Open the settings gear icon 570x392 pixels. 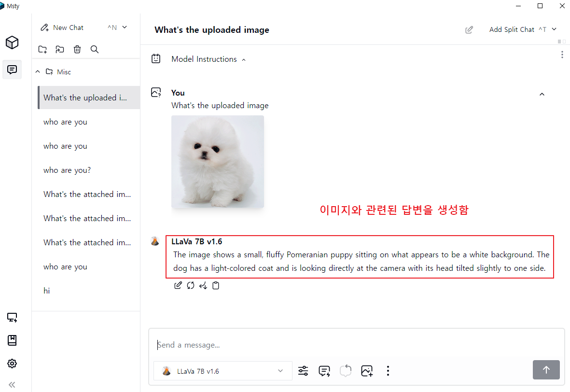point(12,364)
